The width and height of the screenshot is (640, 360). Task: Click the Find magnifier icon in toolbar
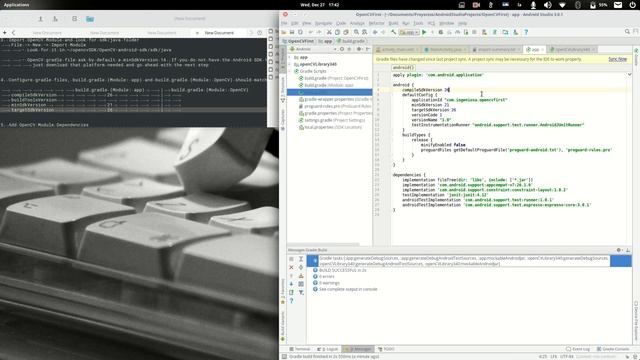coord(356,32)
